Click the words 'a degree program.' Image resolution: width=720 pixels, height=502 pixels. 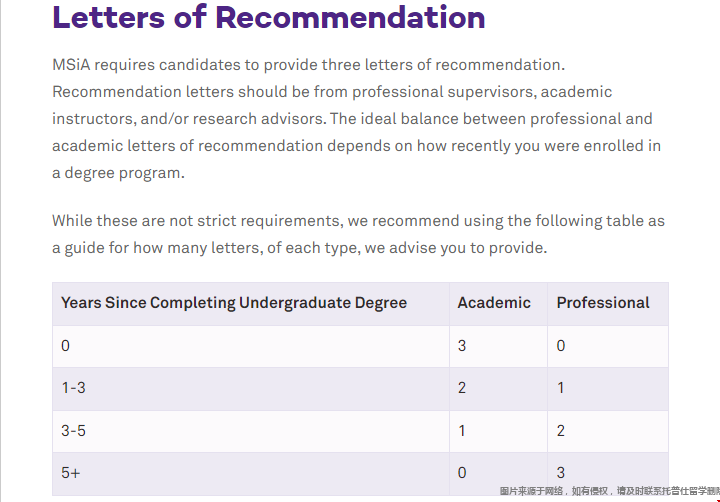pos(118,173)
